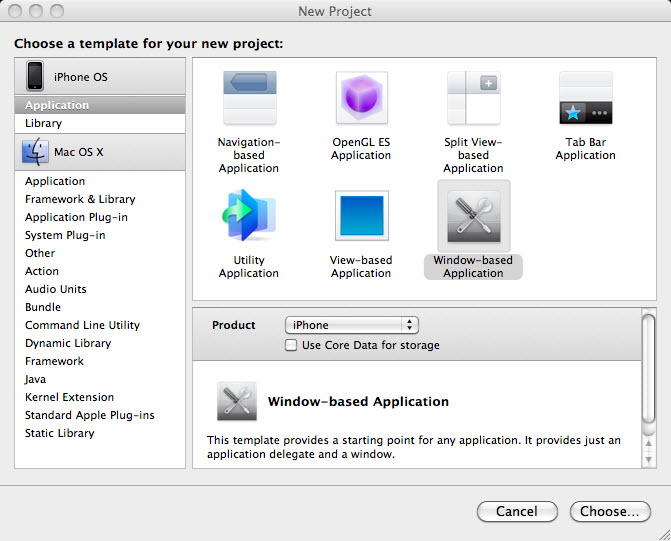The width and height of the screenshot is (671, 541).
Task: Select Framework & Library category
Action: (100, 199)
